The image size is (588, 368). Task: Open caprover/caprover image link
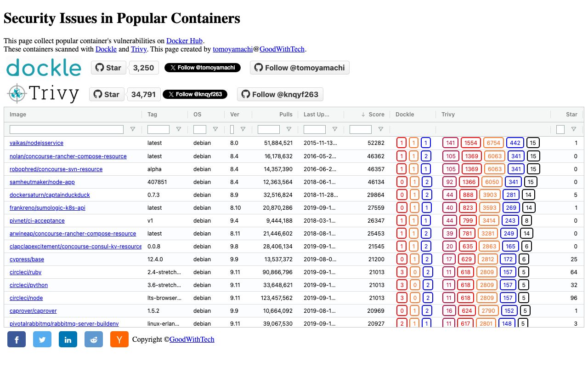(x=33, y=310)
